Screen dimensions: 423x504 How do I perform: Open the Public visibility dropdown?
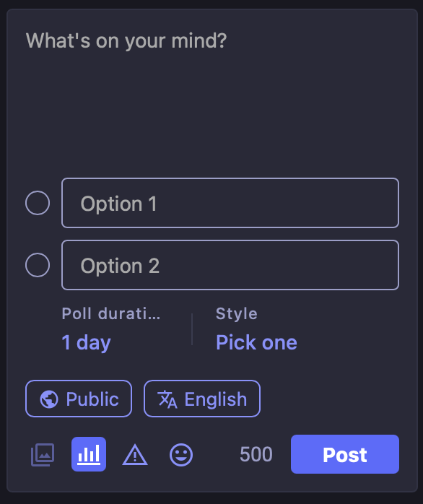coord(79,399)
